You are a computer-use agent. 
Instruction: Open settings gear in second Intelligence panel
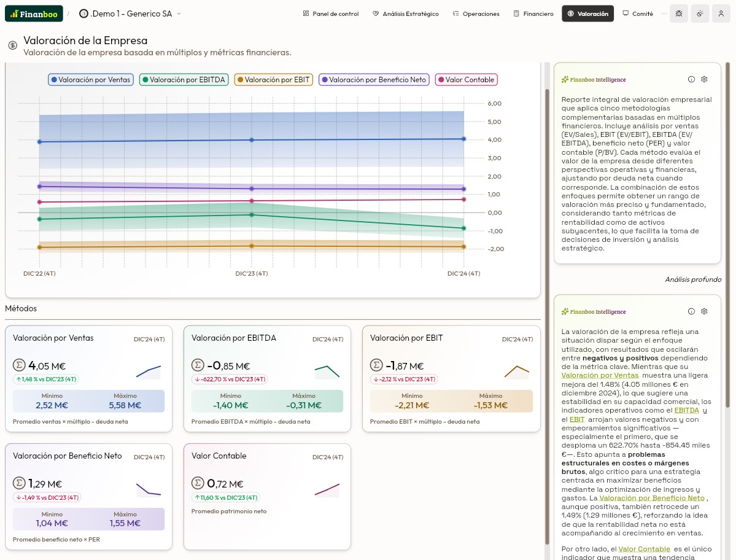pos(704,311)
